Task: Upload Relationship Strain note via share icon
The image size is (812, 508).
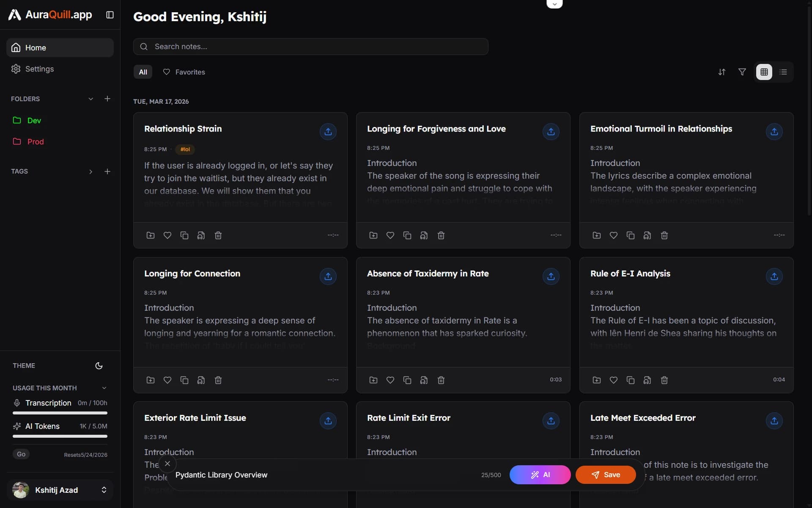Action: pos(328,132)
